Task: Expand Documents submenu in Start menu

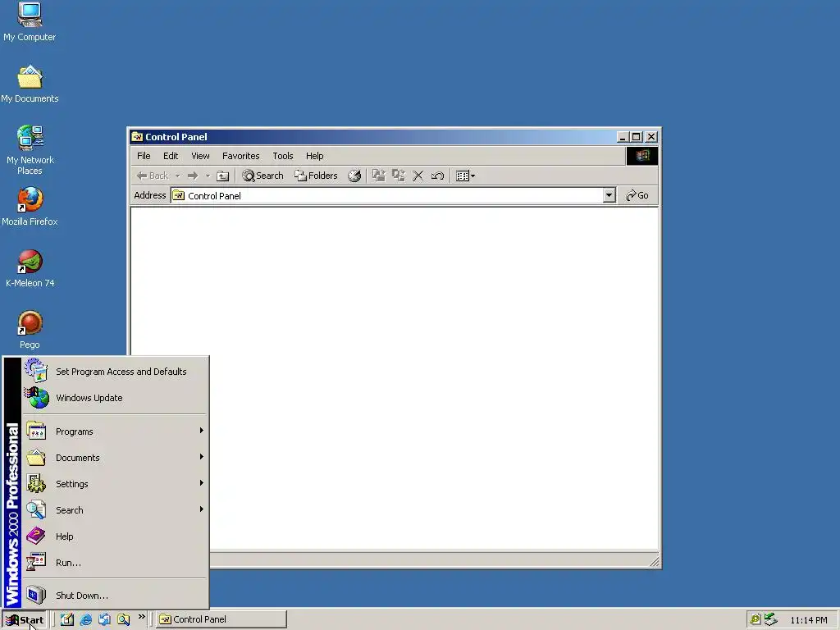Action: click(x=115, y=458)
